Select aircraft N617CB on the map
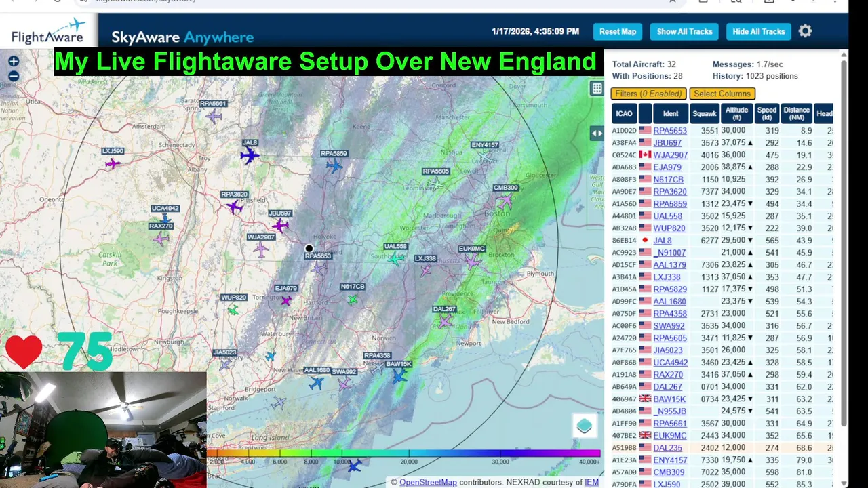Image resolution: width=868 pixels, height=488 pixels. tap(352, 298)
